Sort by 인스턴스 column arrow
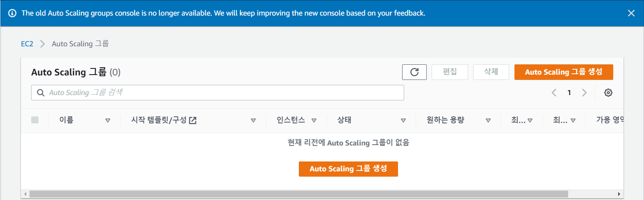 click(314, 120)
